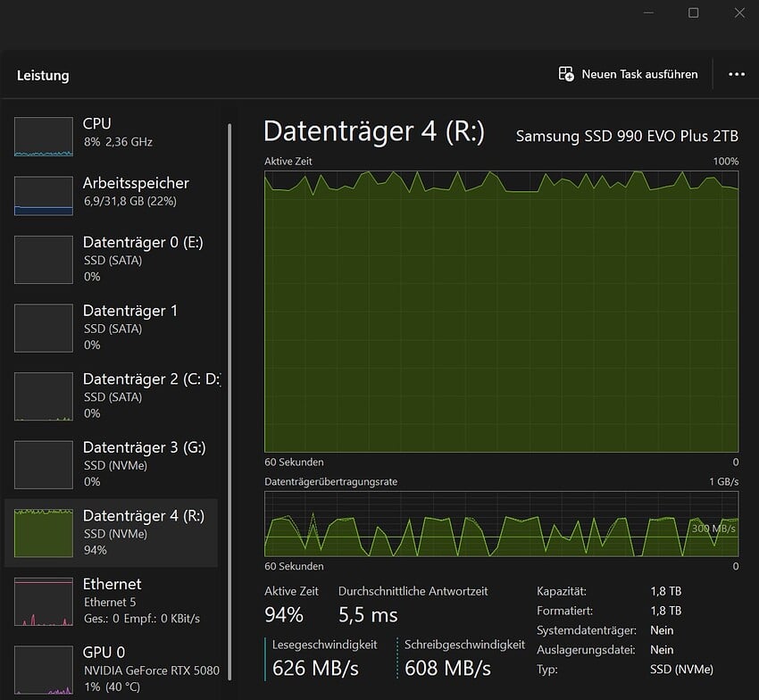
Task: Click the GPU 0 graph thumbnail icon
Action: (x=43, y=670)
